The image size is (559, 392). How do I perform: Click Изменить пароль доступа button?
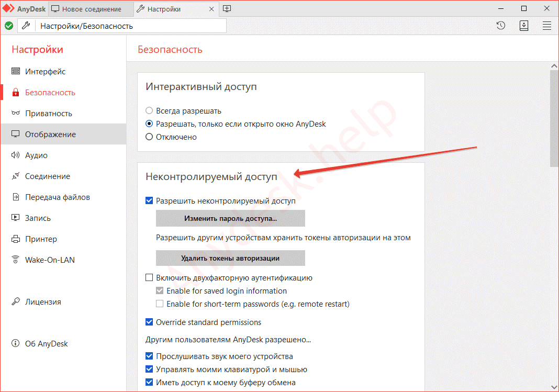pos(230,218)
